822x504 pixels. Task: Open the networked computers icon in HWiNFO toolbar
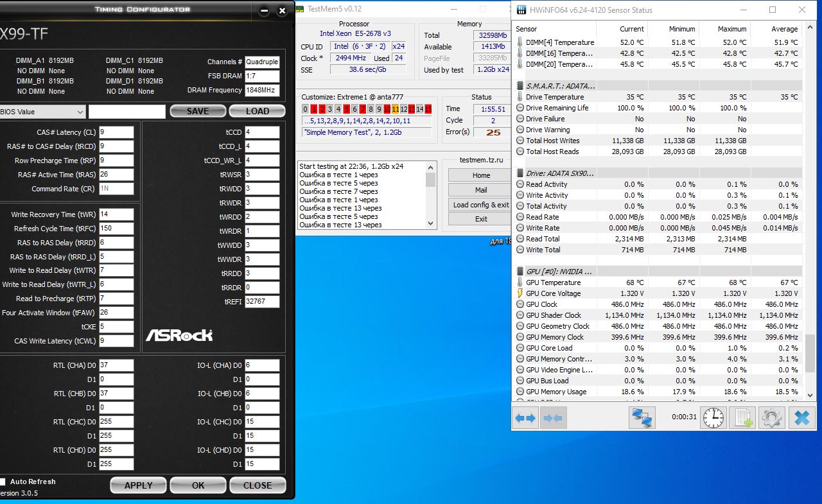[x=642, y=418]
